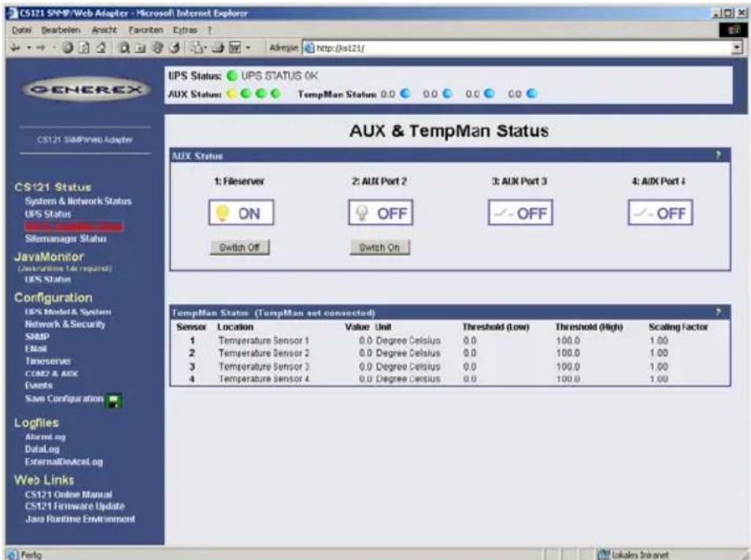The width and height of the screenshot is (751, 560).
Task: Toggle the AUX Port 2 OFF state indicator
Action: (381, 213)
